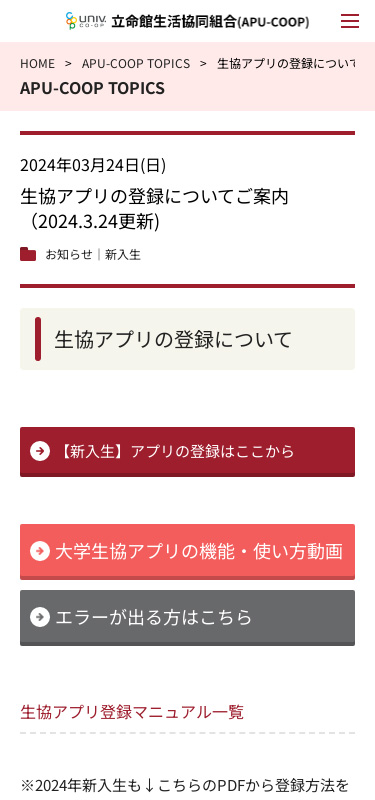Click arrow icon on エラー button
This screenshot has height=800, width=375.
pos(40,617)
